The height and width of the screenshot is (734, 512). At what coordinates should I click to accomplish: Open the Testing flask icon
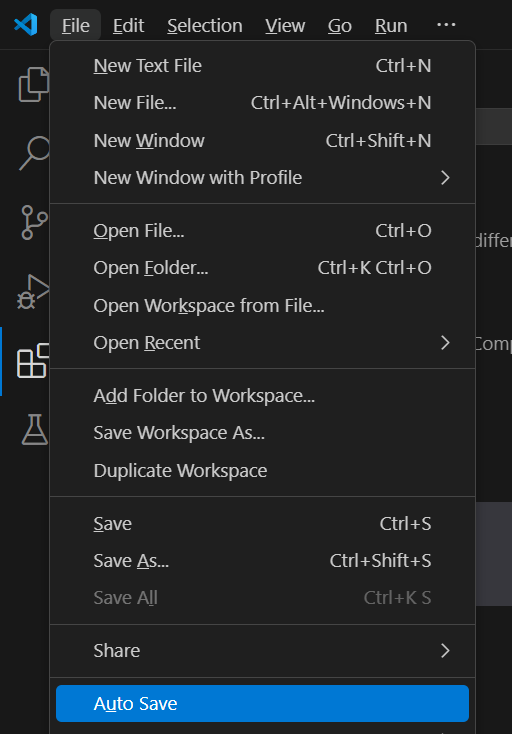[x=35, y=429]
